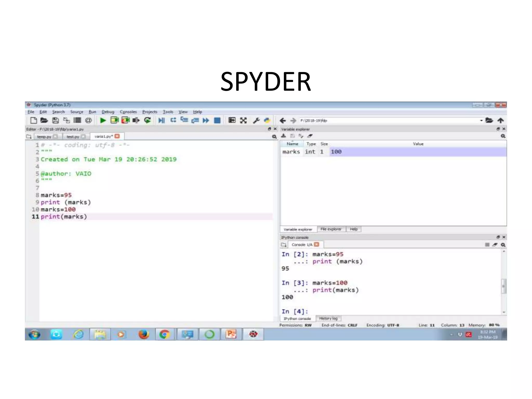Switch to temp.py editor tab

pyautogui.click(x=44, y=137)
